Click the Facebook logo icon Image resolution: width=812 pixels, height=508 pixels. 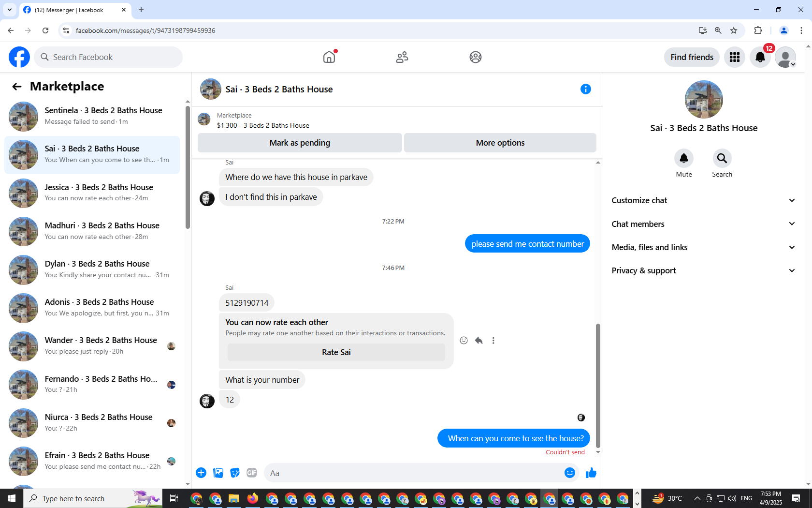(19, 57)
